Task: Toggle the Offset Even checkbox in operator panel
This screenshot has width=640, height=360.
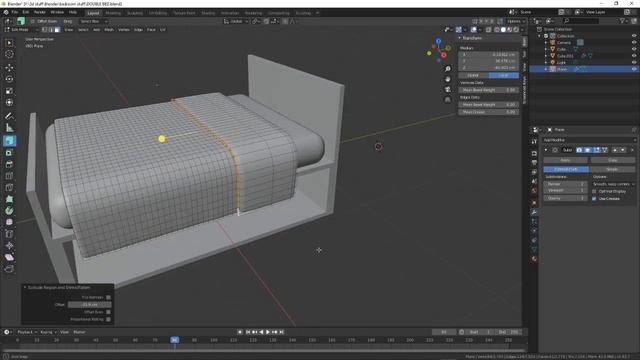Action: [x=108, y=312]
